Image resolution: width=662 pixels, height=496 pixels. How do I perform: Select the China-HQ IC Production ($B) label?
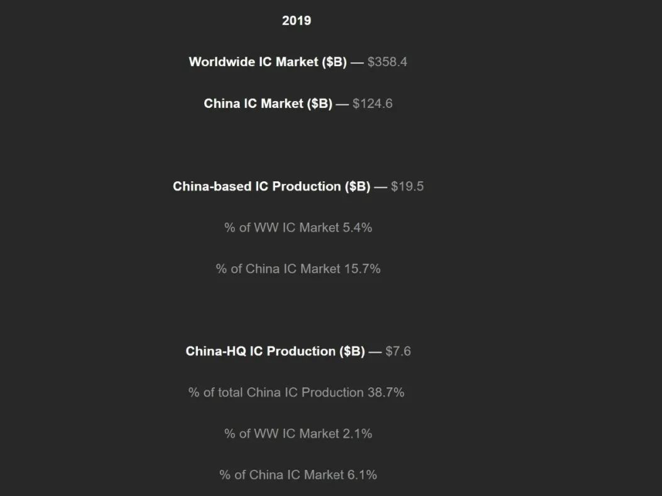click(275, 351)
